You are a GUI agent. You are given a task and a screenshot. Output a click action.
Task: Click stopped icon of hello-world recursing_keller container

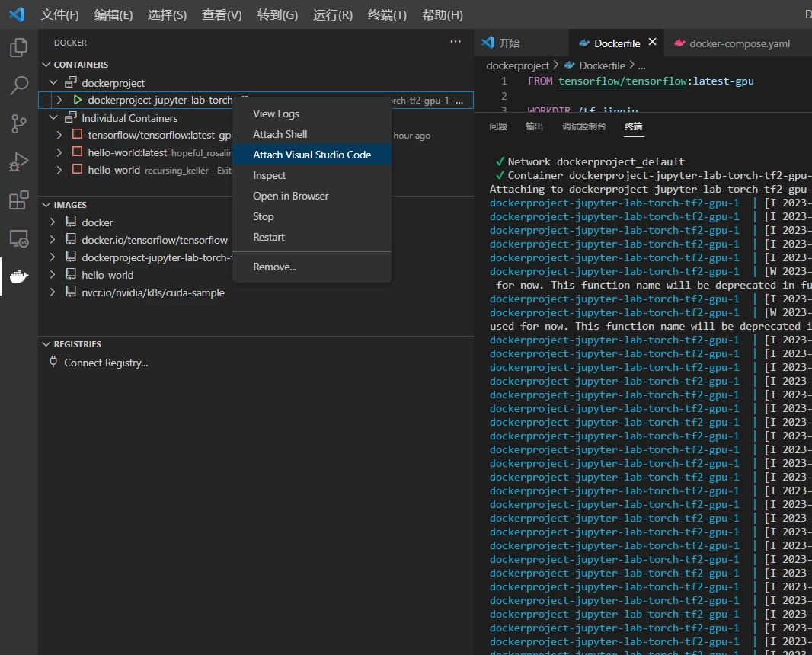click(77, 169)
